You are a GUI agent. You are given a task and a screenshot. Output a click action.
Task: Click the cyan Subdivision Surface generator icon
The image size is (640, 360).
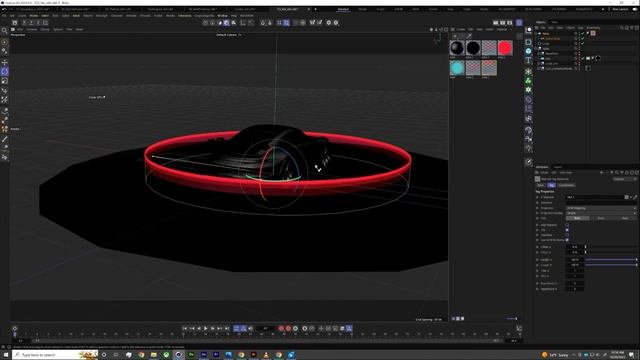point(528,51)
